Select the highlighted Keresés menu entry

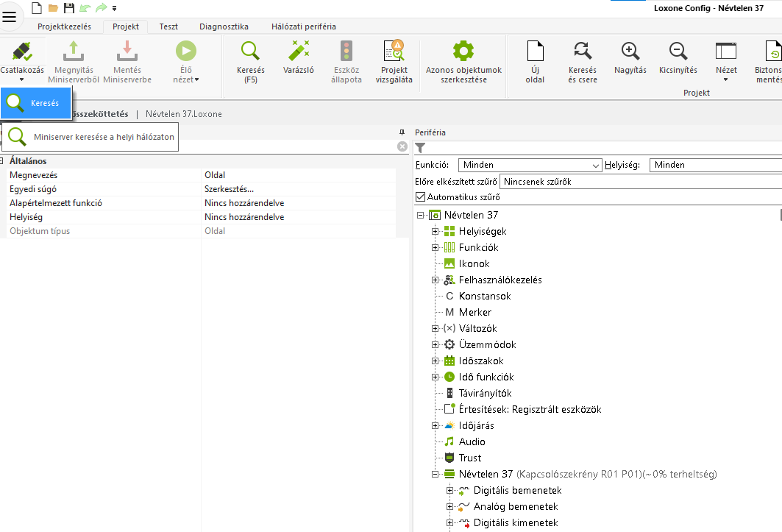click(36, 103)
